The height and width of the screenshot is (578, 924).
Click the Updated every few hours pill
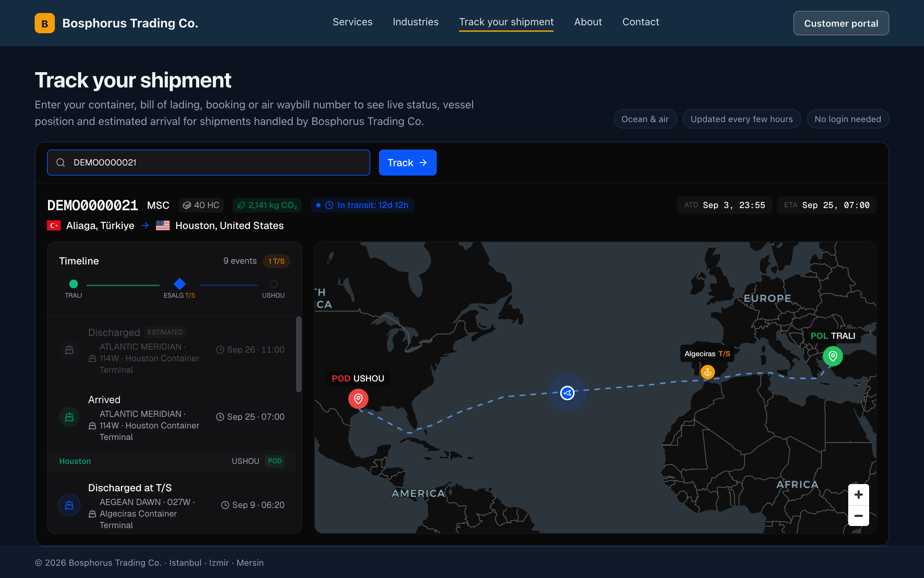[741, 119]
